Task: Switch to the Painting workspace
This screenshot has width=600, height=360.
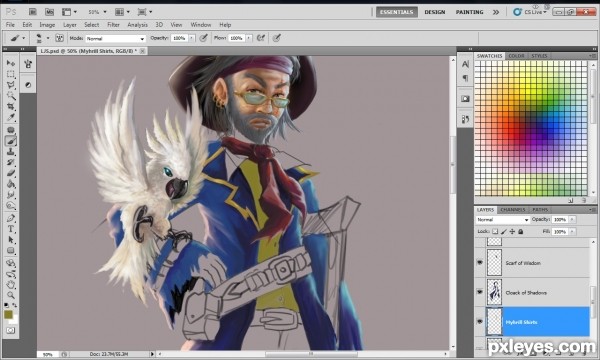Action: [x=470, y=12]
